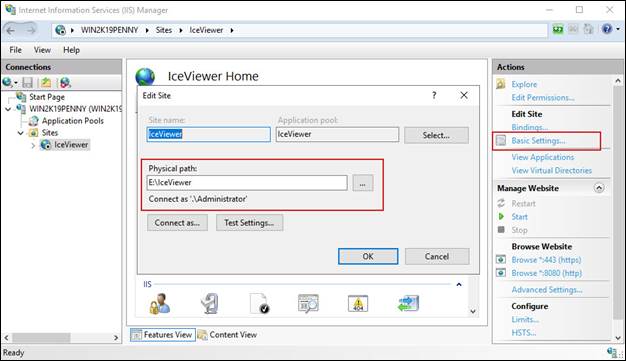
Task: Switch to Features View tab
Action: [163, 335]
